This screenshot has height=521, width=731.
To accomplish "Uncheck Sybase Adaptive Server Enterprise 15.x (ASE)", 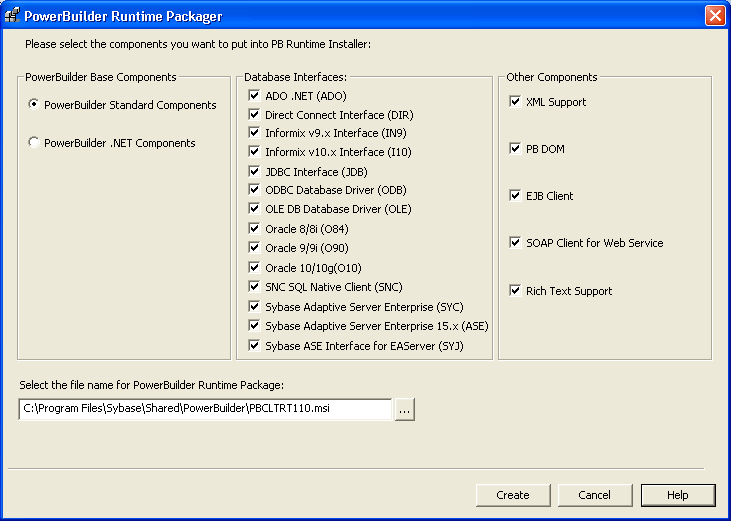I will pos(254,326).
